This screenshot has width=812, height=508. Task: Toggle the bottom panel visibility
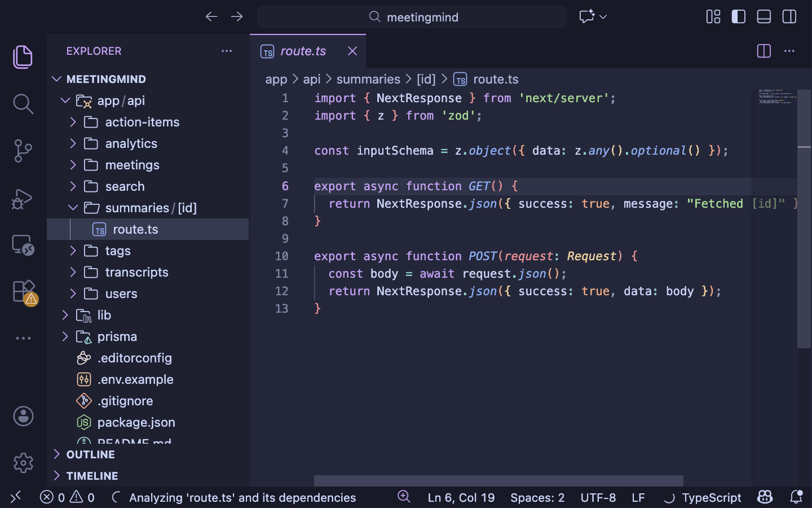point(764,16)
